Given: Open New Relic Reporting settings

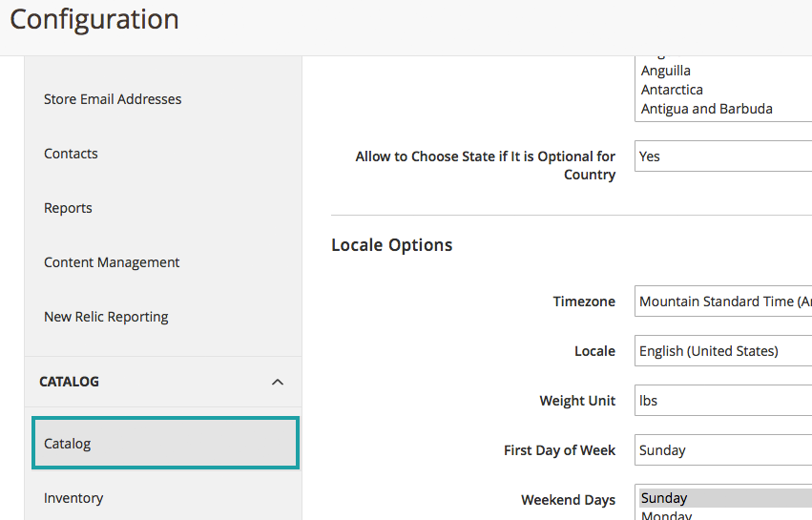Looking at the screenshot, I should 106,317.
